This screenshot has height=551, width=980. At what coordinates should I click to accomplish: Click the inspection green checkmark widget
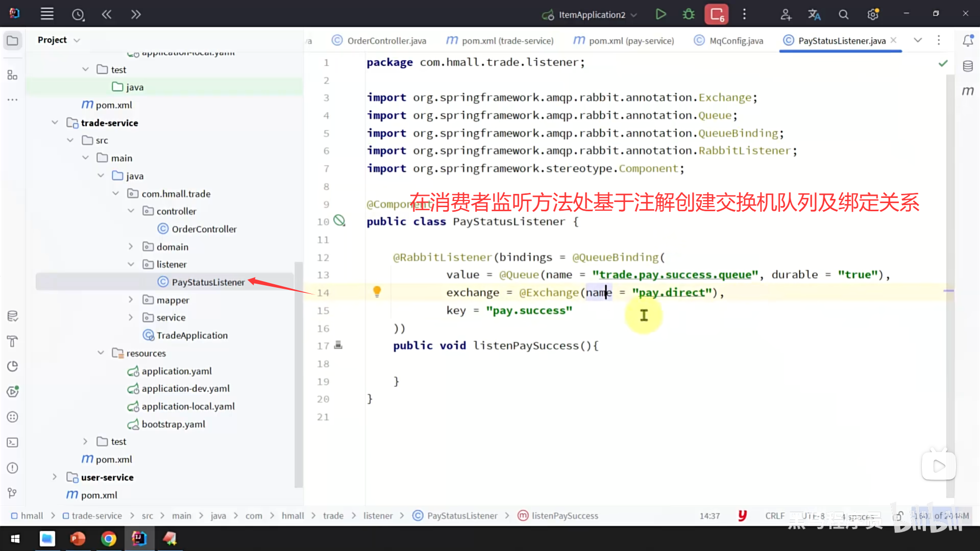tap(943, 63)
